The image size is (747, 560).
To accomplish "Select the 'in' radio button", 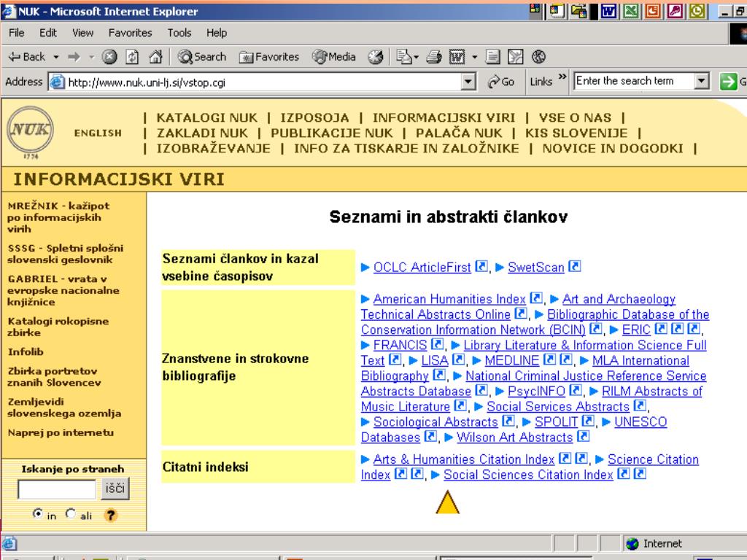I will tap(38, 513).
